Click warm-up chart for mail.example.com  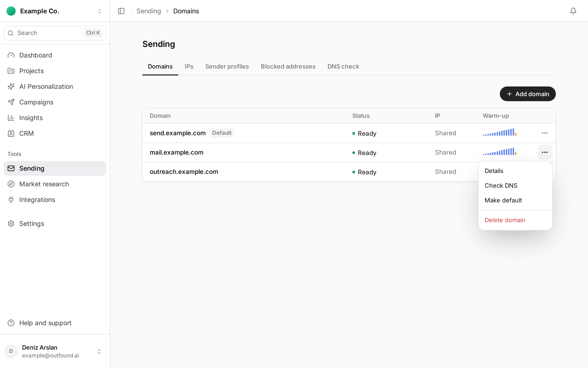[x=499, y=151]
